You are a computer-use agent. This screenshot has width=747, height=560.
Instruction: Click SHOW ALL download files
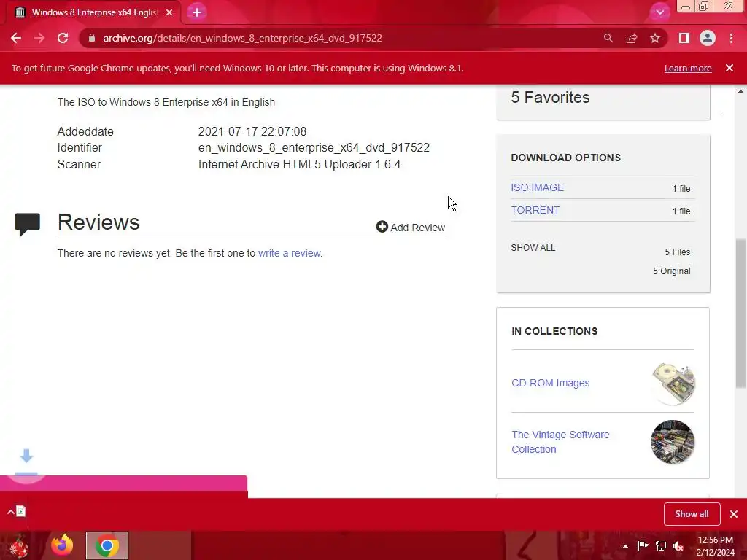tap(533, 248)
